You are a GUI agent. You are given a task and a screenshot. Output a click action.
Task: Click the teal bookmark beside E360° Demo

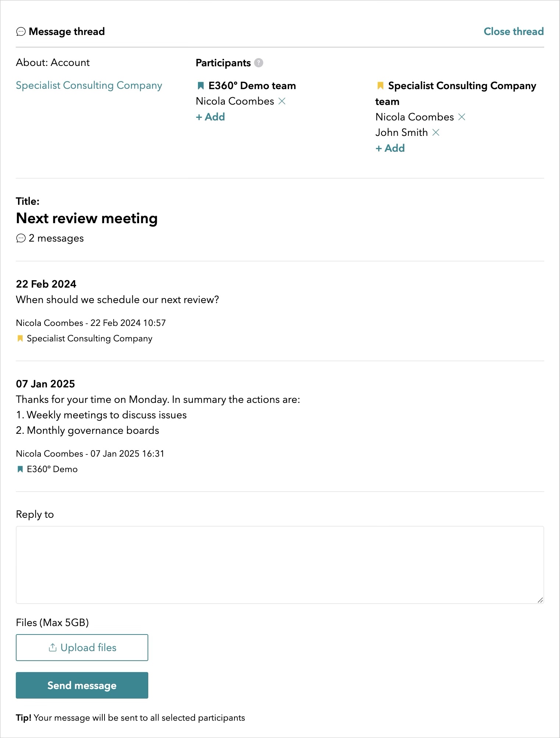click(x=20, y=469)
